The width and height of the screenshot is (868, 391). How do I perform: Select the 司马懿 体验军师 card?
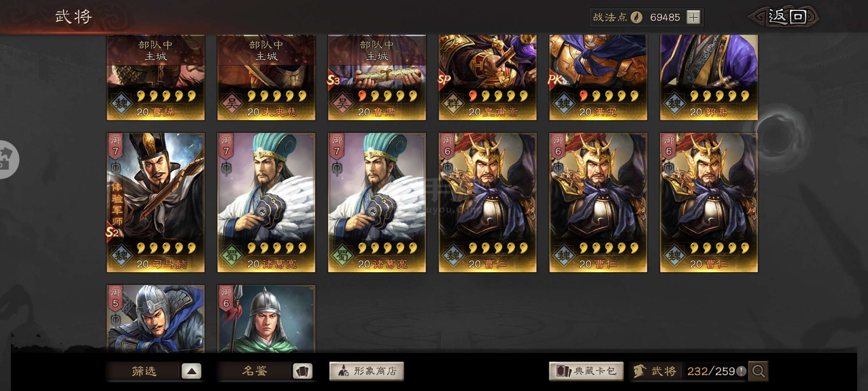coord(156,202)
